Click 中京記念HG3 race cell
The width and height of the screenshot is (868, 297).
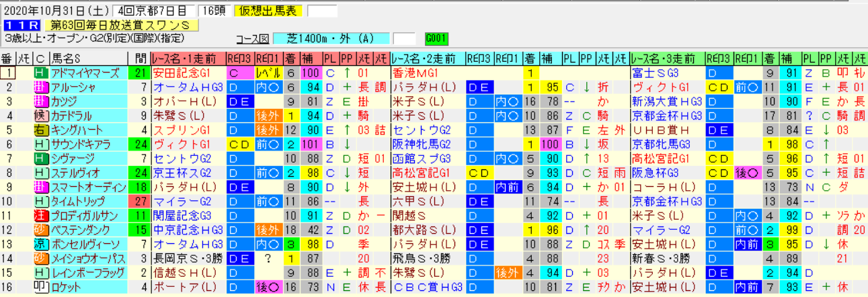[x=188, y=229]
